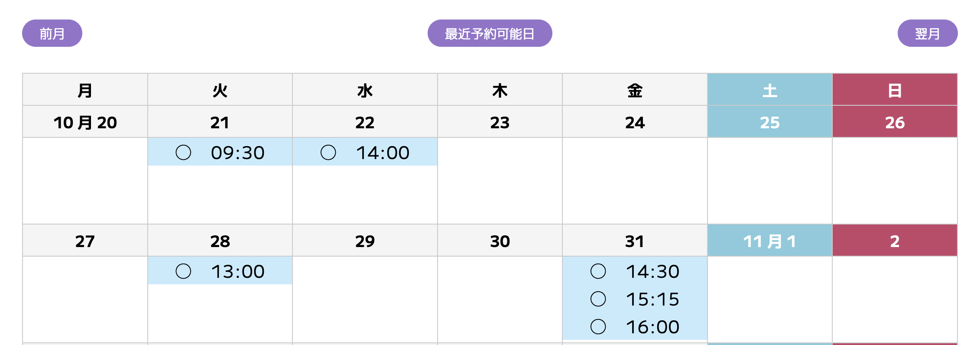This screenshot has width=980, height=345.
Task: Click the 日 Sunday column header
Action: pos(895,90)
